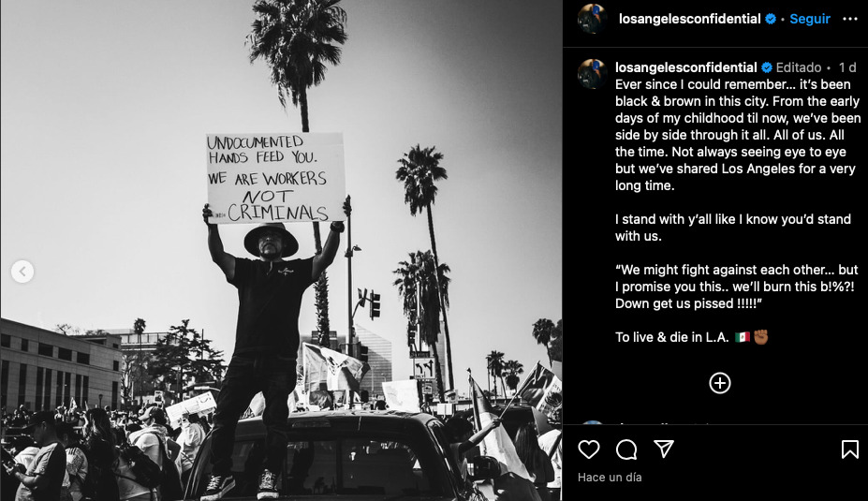Click the raised fist emoji in caption

pos(761,337)
